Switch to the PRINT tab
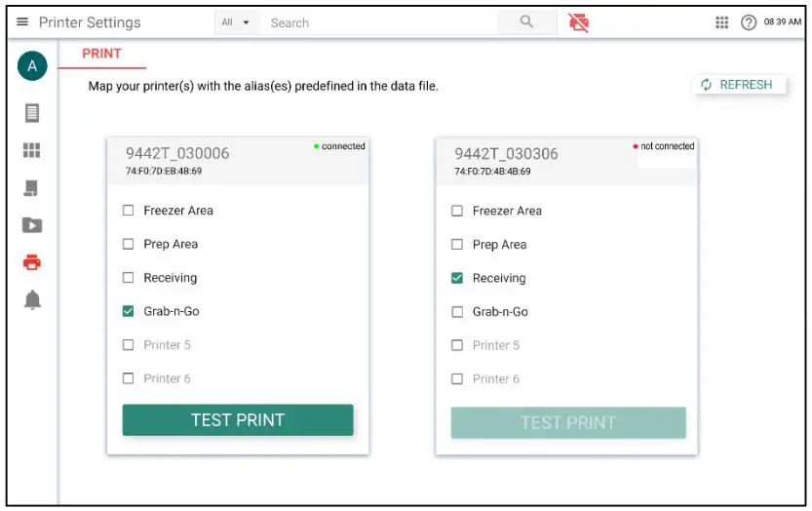Viewport: 812px width, 511px height. tap(101, 55)
